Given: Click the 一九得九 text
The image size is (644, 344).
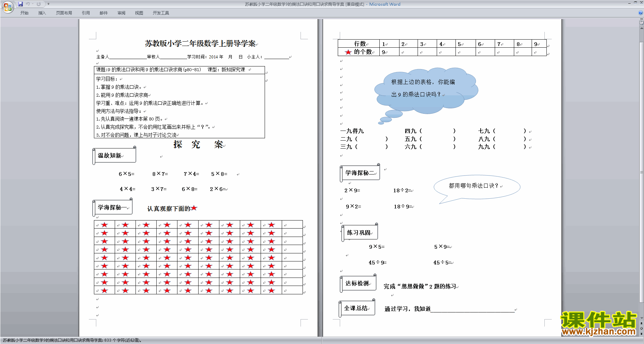Looking at the screenshot, I should (352, 131).
